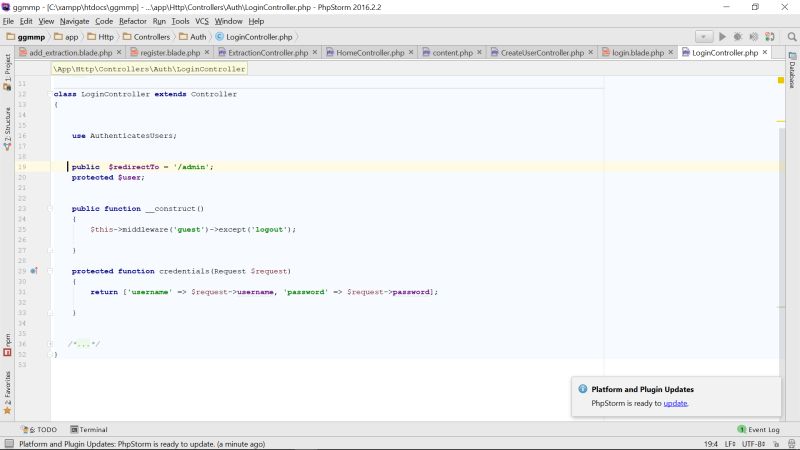This screenshot has height=450, width=800.
Task: Click LoginController.php breadcrumb
Action: pos(254,37)
